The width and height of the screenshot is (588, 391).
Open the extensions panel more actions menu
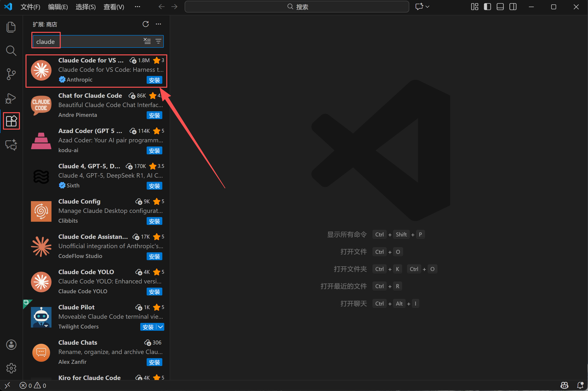[158, 24]
